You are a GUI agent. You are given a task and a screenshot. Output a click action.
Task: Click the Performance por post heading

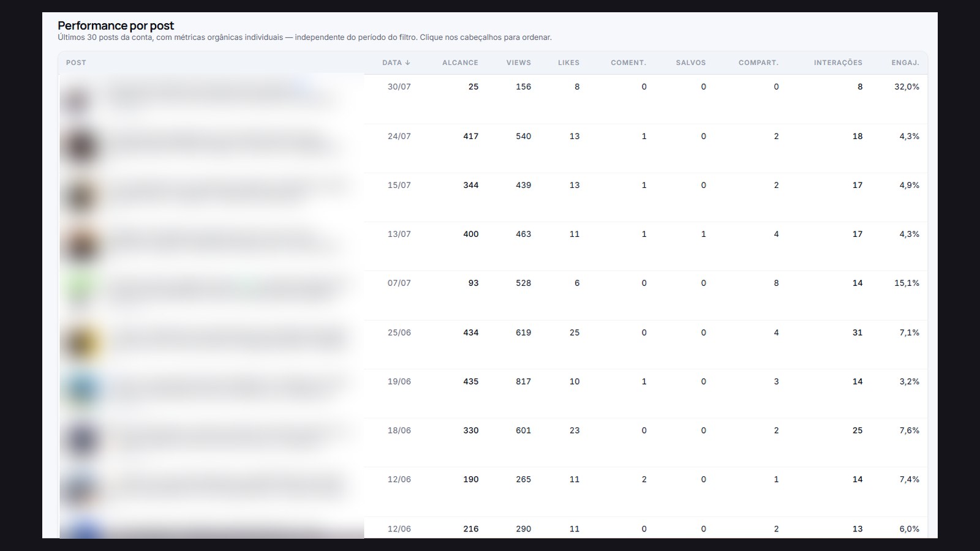tap(116, 26)
